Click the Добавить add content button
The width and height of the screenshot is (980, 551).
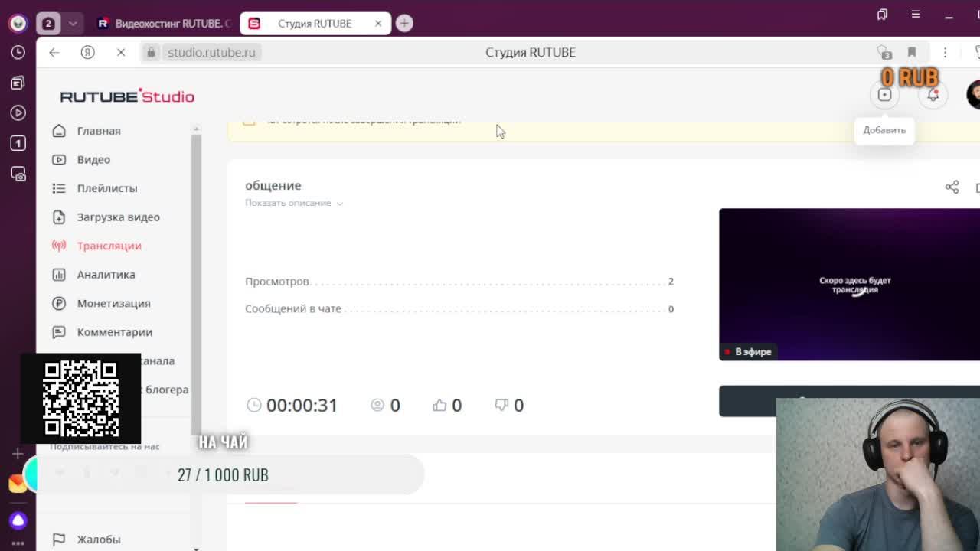pyautogui.click(x=884, y=95)
